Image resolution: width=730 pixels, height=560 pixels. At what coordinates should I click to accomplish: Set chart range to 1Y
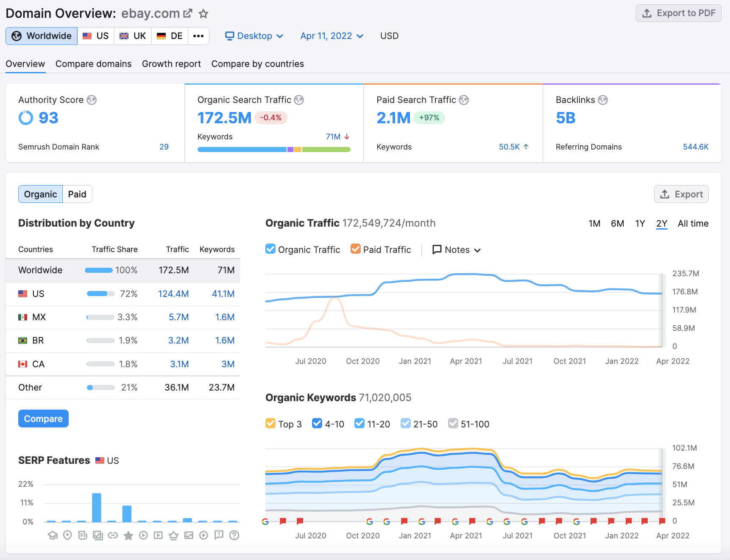tap(640, 224)
